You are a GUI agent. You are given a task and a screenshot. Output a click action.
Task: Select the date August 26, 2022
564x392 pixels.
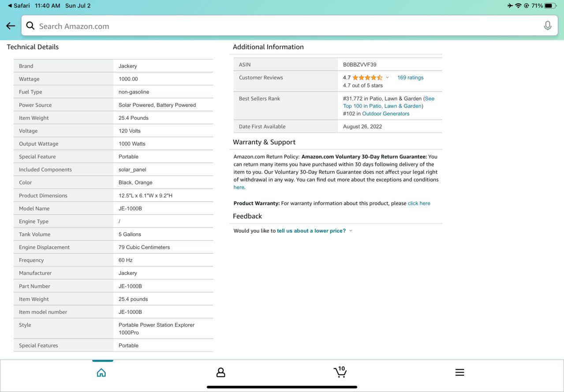coord(362,127)
